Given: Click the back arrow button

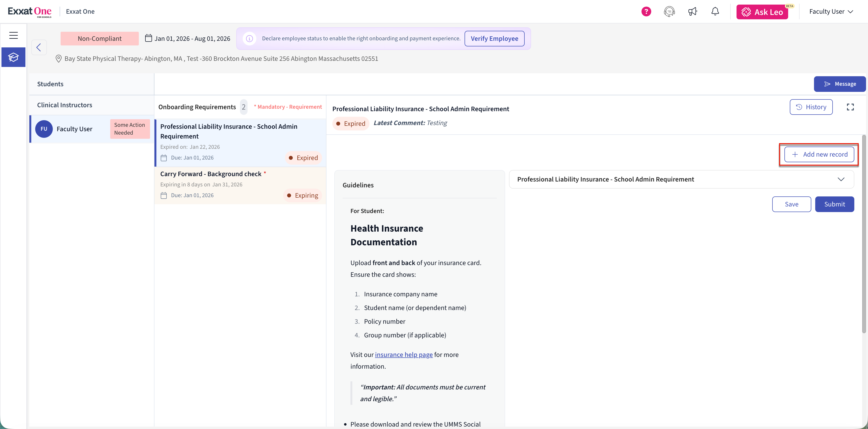Looking at the screenshot, I should pyautogui.click(x=39, y=47).
